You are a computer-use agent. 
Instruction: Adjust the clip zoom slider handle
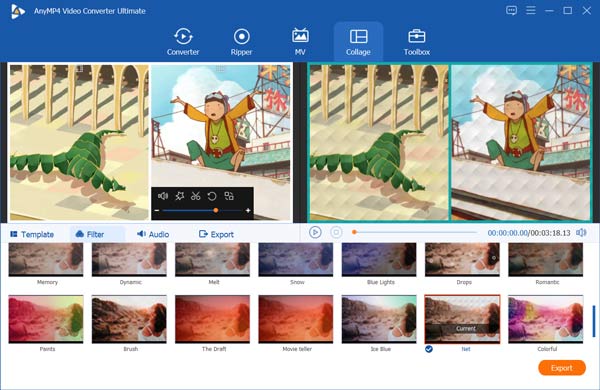click(216, 211)
